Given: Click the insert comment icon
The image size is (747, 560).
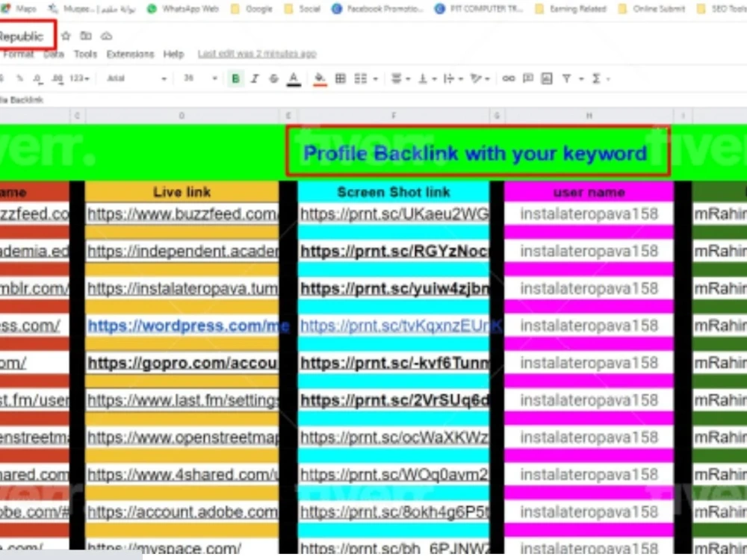Looking at the screenshot, I should click(528, 78).
